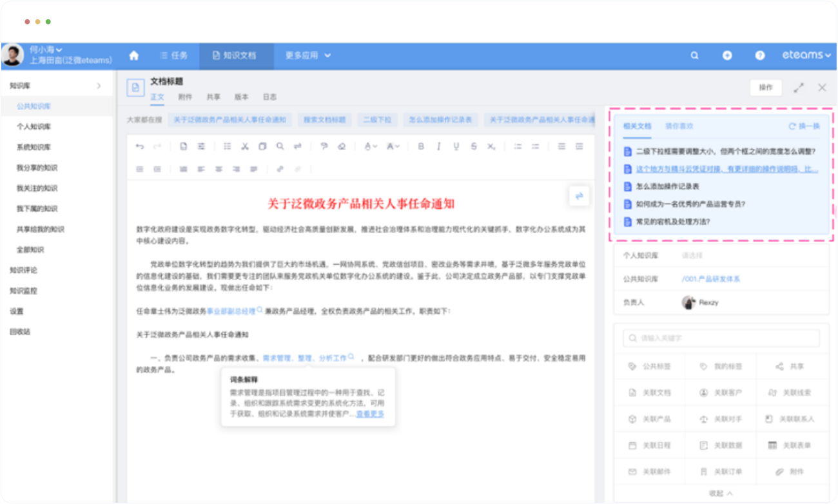This screenshot has height=504, width=838.
Task: Click the cut (scissors) icon
Action: 245,146
